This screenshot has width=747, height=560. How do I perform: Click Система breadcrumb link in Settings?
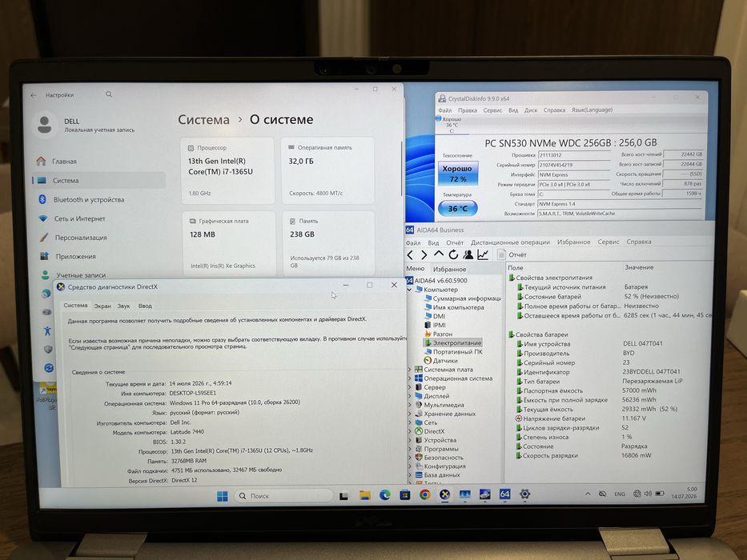tap(204, 119)
